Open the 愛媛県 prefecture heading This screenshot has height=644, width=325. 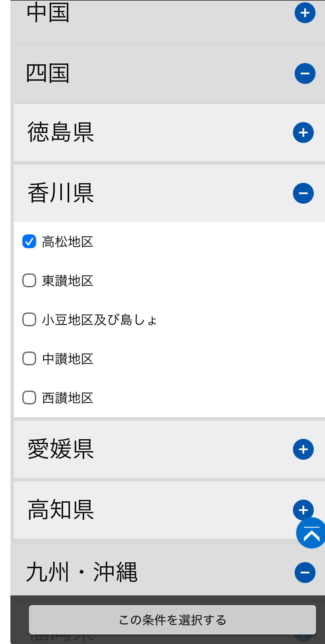pyautogui.click(x=61, y=449)
